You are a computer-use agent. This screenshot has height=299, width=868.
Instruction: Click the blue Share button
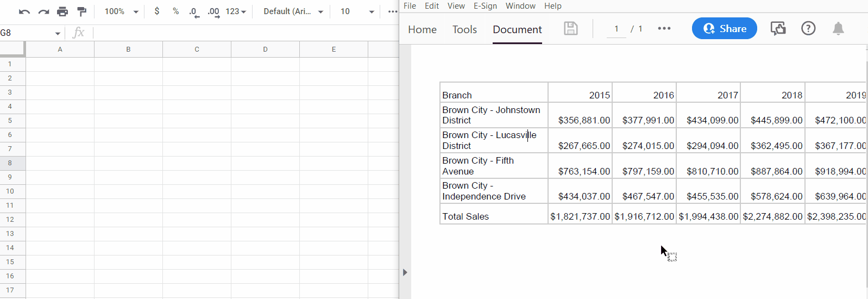(724, 29)
